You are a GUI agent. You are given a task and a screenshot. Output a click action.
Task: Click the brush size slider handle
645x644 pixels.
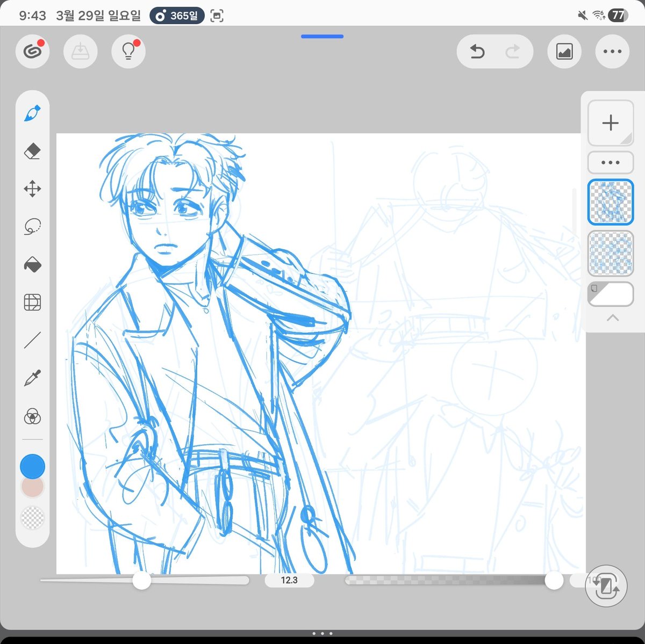point(142,580)
